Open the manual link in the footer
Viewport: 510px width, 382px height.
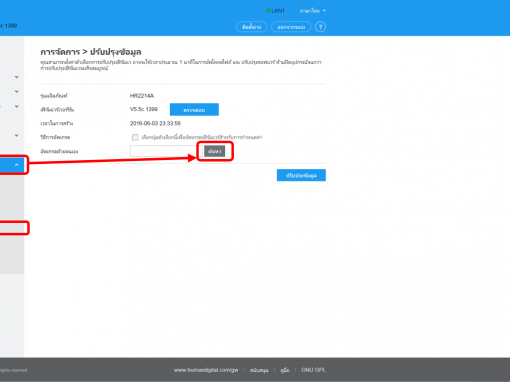point(285,370)
